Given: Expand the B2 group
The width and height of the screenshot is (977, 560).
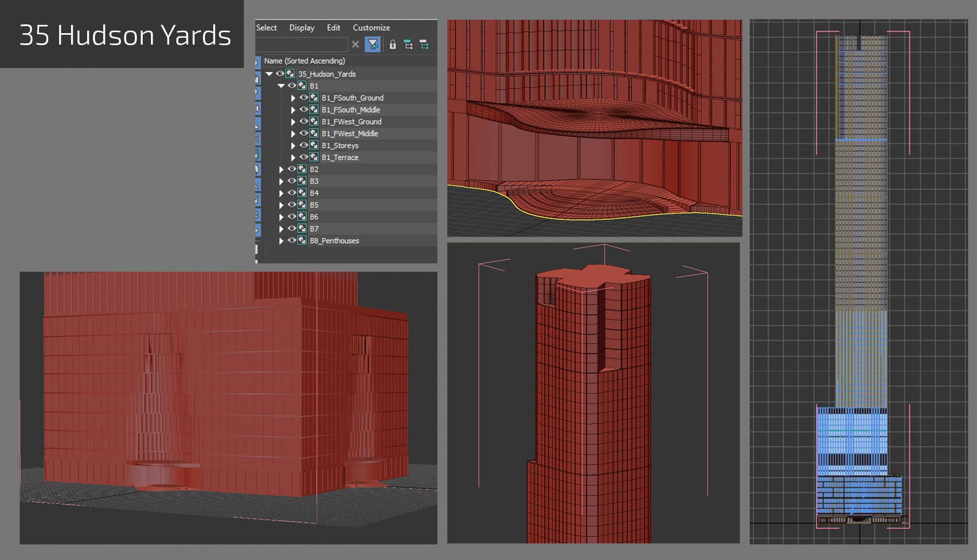Looking at the screenshot, I should pos(281,170).
